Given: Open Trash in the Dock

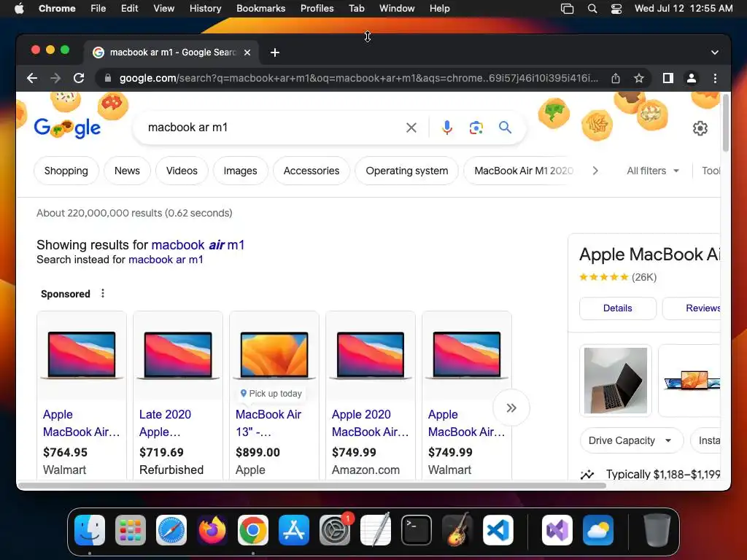Looking at the screenshot, I should click(x=657, y=530).
